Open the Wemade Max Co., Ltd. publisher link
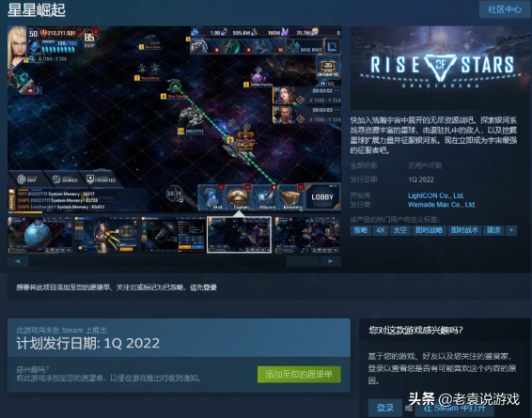Viewport: 532px width, 418px height. (442, 205)
